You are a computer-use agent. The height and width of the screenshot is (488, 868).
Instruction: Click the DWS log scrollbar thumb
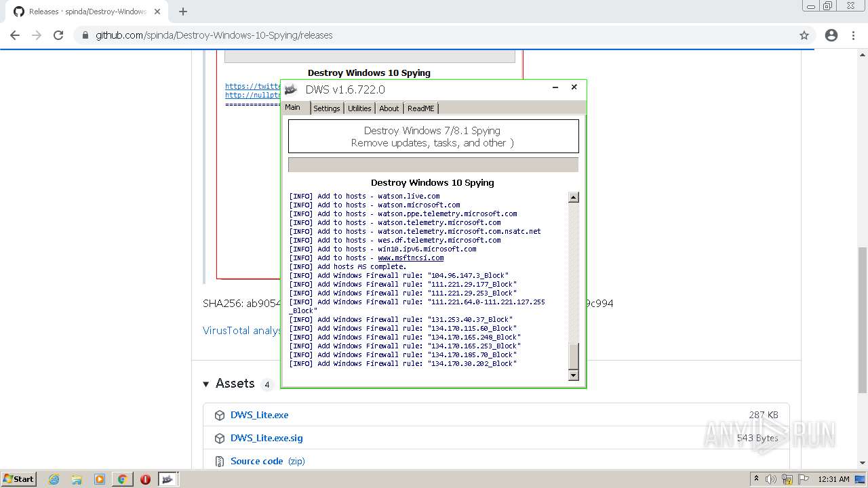[574, 356]
